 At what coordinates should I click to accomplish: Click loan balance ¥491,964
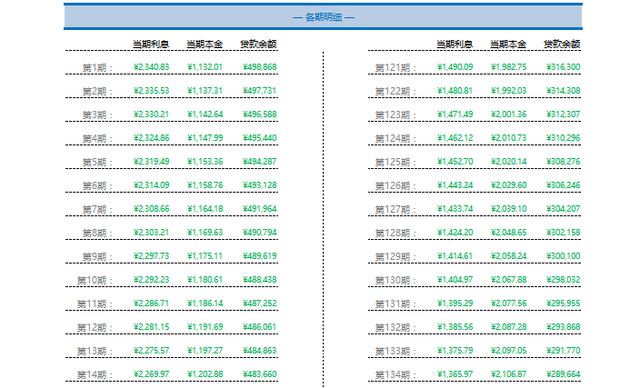click(260, 209)
